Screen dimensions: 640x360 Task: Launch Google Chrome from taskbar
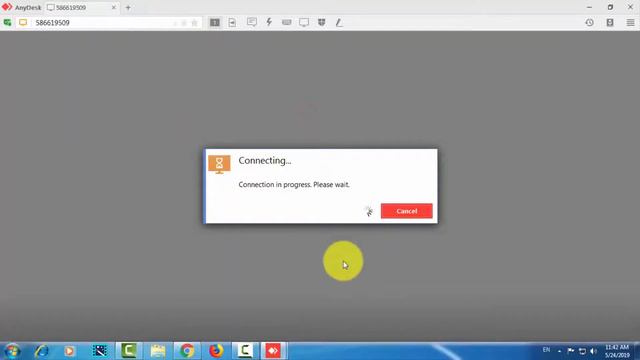pos(187,351)
